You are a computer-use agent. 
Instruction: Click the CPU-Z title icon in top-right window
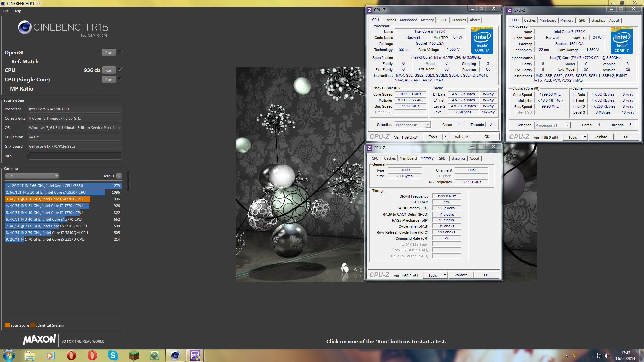click(509, 10)
